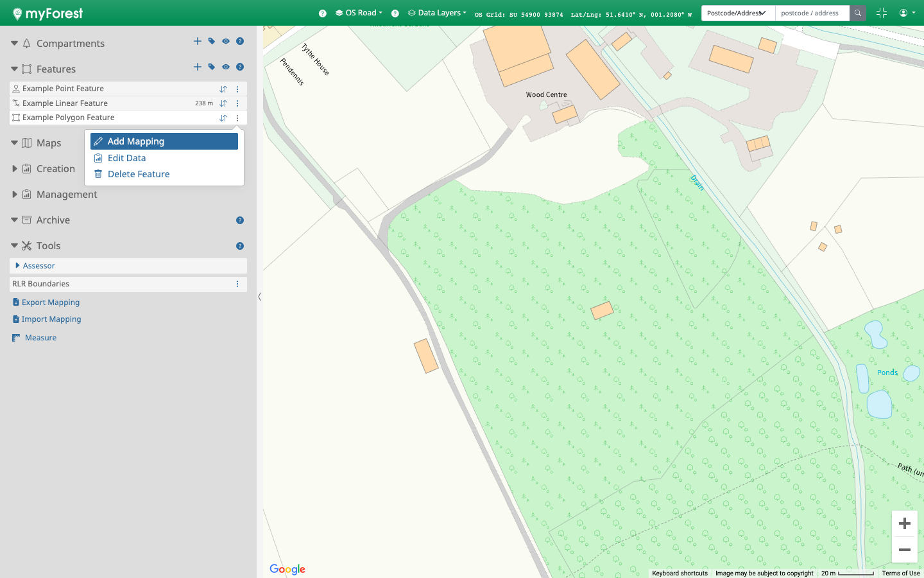
Task: Choose Delete Feature in the context menu
Action: [139, 174]
